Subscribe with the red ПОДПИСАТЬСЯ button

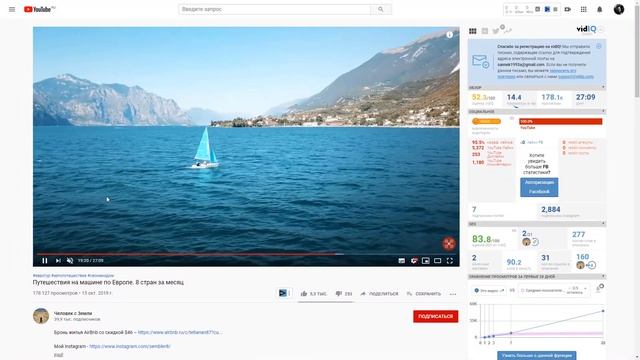click(x=436, y=316)
